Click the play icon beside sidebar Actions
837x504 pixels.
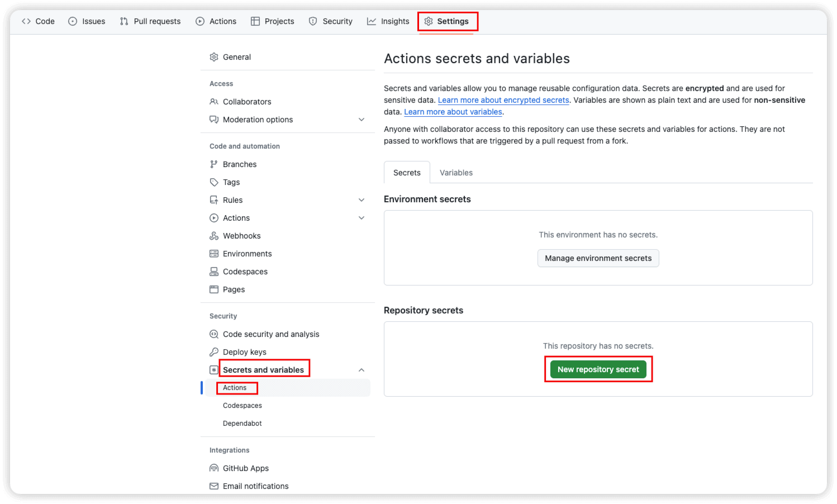[214, 218]
